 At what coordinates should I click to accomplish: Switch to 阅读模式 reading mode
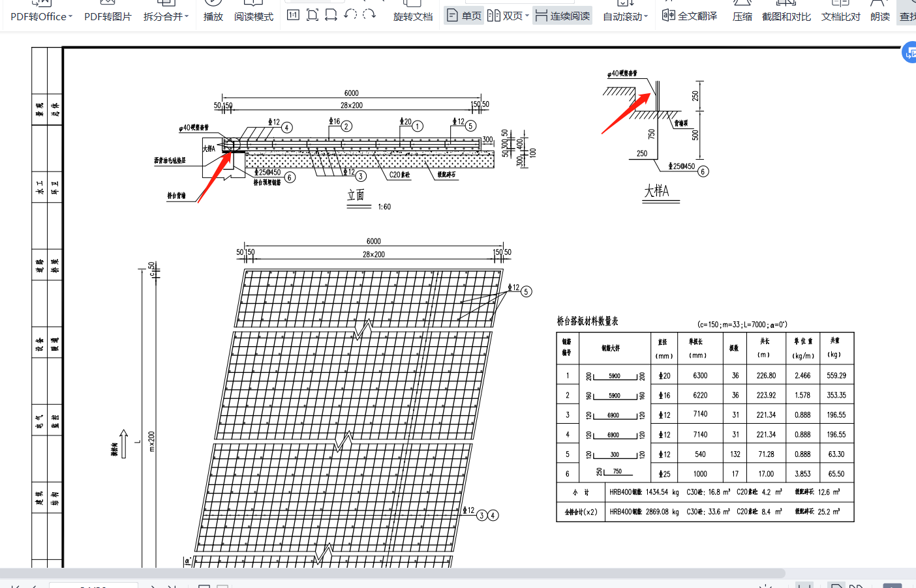point(254,16)
